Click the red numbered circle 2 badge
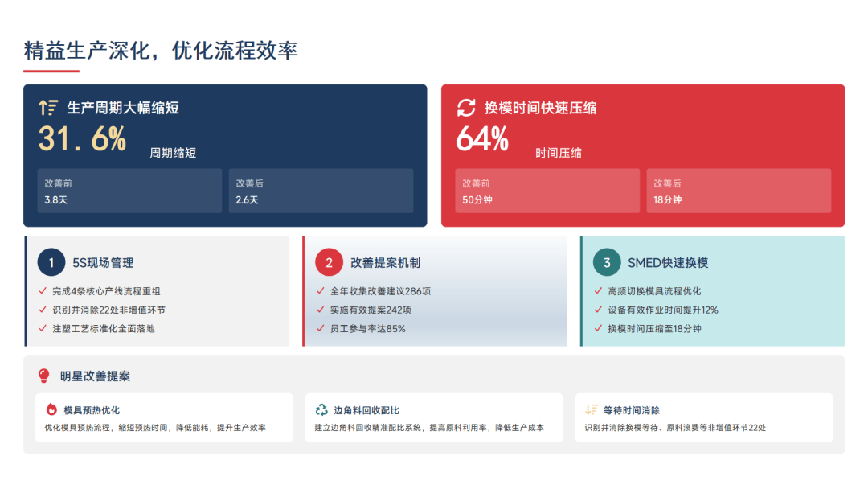 329,262
